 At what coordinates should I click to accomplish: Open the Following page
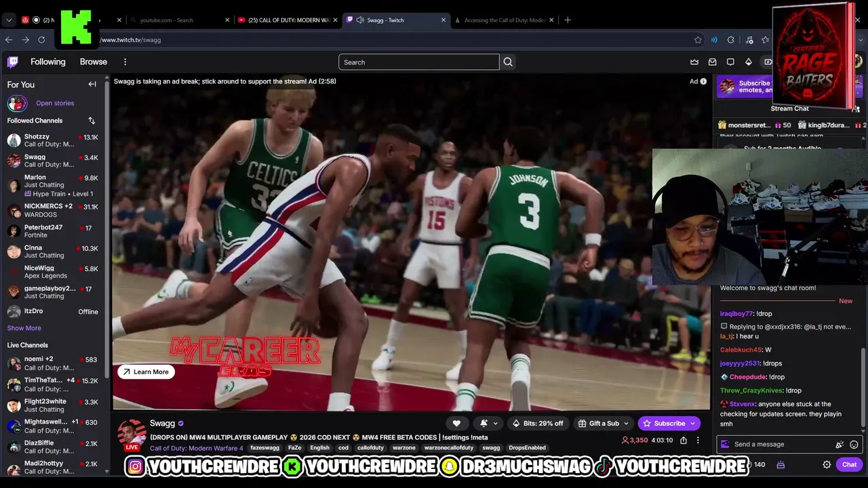point(48,62)
